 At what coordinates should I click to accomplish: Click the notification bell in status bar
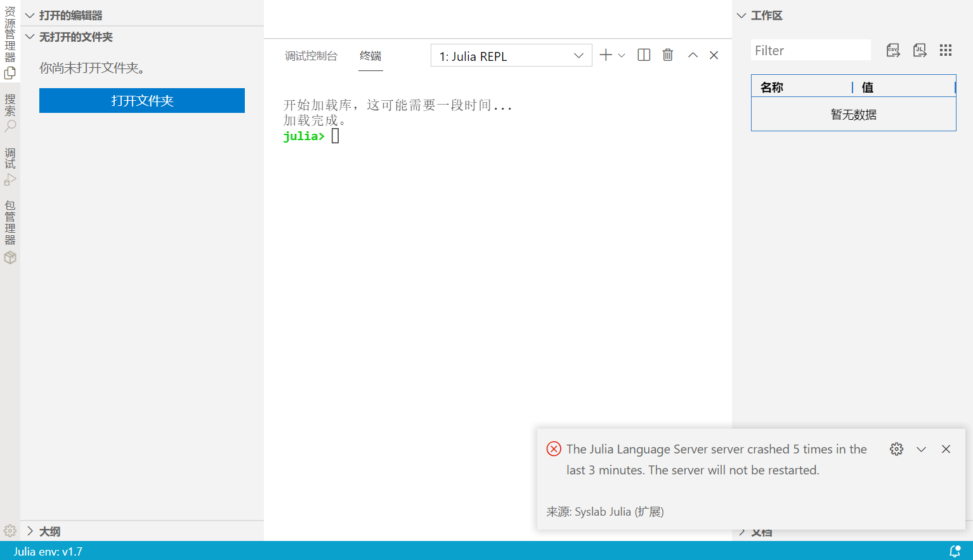tap(955, 551)
